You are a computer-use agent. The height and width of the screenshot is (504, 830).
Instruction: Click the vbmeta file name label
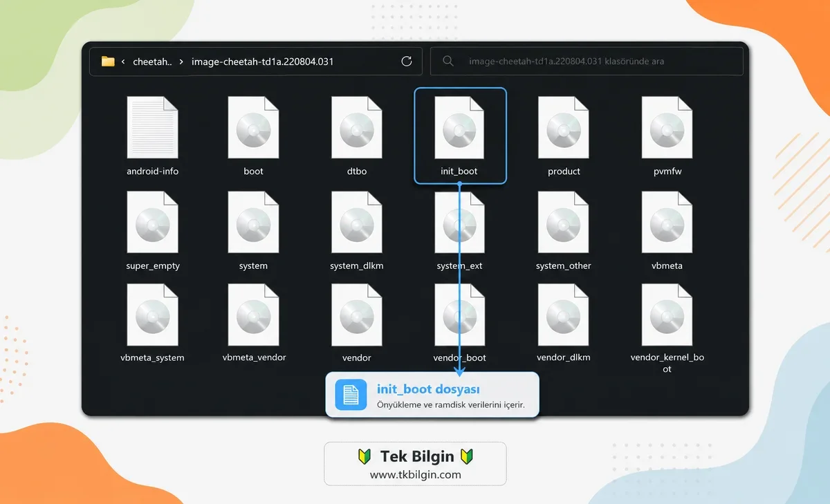click(667, 266)
